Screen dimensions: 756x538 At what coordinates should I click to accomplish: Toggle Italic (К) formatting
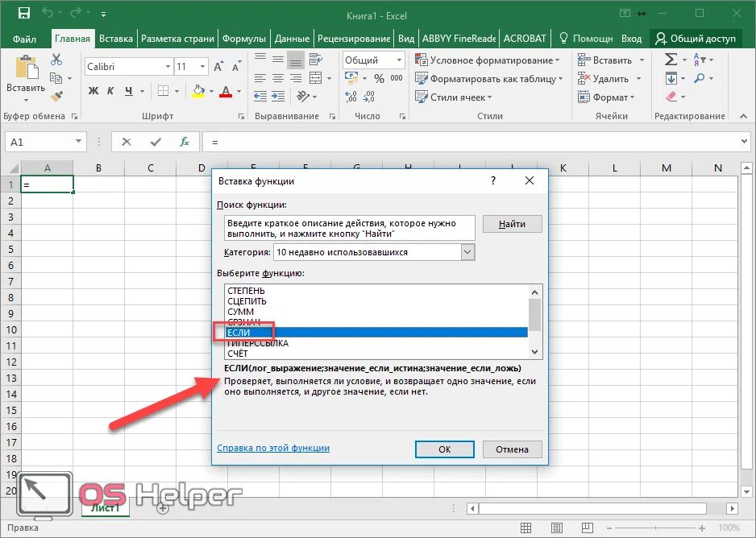pyautogui.click(x=110, y=90)
